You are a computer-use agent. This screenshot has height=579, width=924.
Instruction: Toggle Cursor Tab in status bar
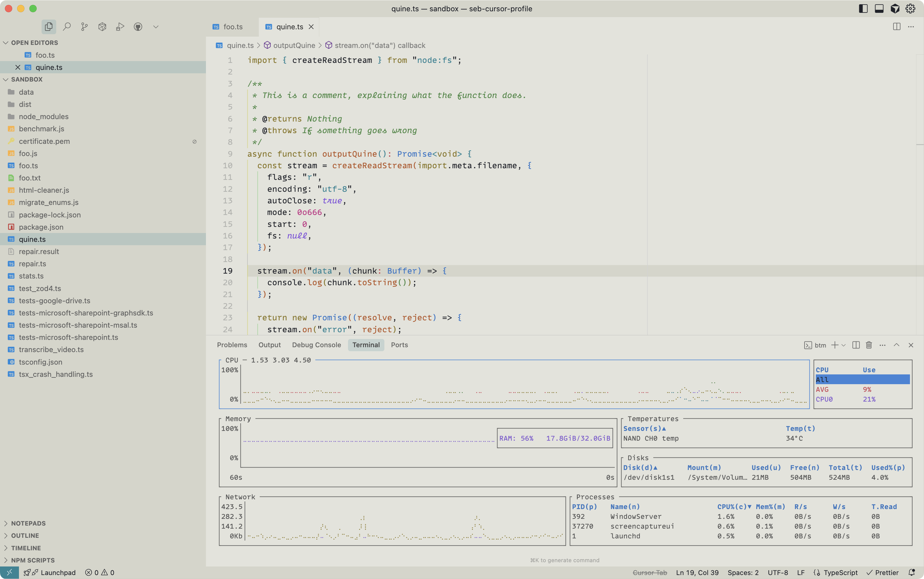650,573
